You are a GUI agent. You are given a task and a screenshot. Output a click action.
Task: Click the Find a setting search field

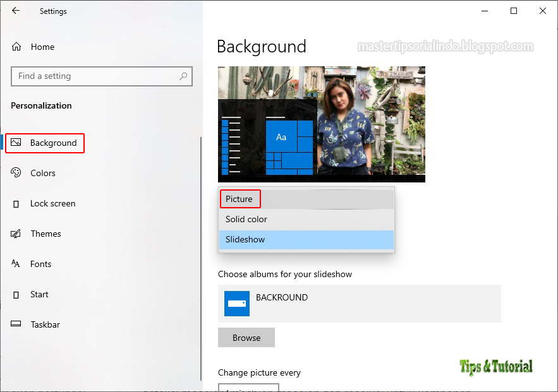pos(95,76)
